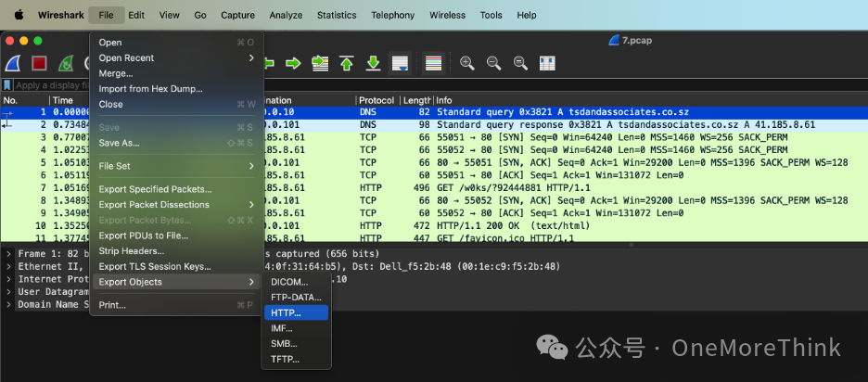Choose Save As... menu entry
Screen dimensions: 868x382
(x=176, y=143)
